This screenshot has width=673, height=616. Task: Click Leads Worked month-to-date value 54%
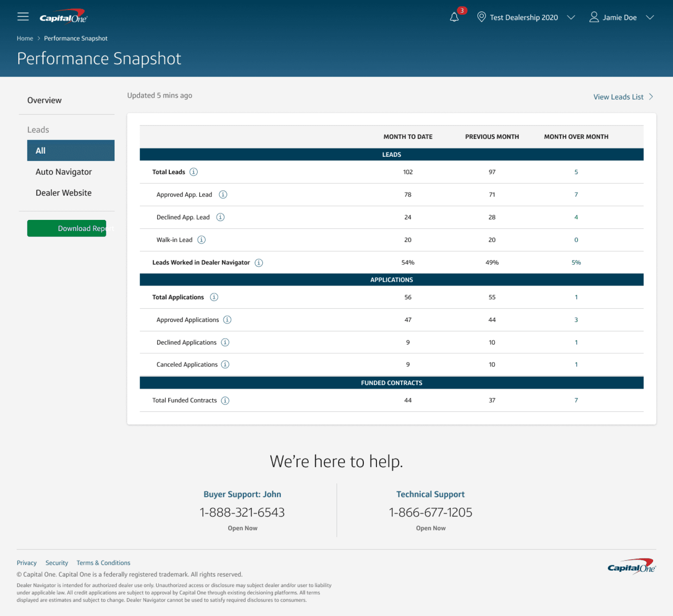pyautogui.click(x=408, y=262)
